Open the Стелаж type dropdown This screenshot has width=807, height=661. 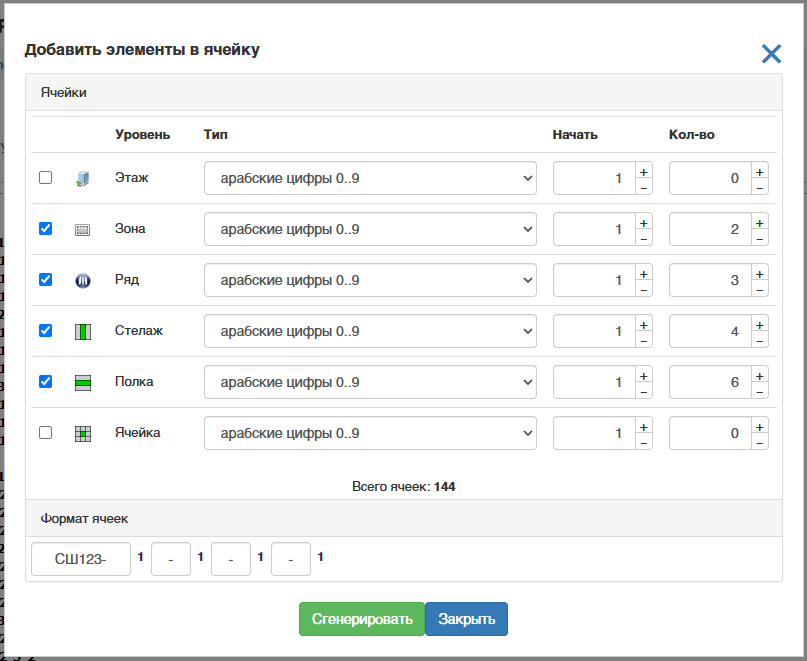tap(370, 331)
